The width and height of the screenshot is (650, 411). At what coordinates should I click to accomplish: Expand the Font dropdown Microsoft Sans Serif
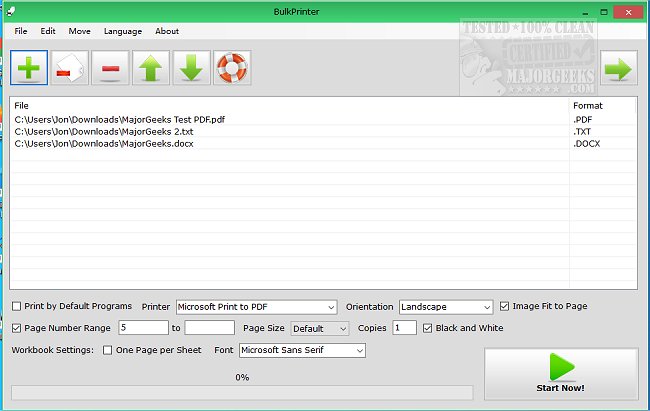302,350
